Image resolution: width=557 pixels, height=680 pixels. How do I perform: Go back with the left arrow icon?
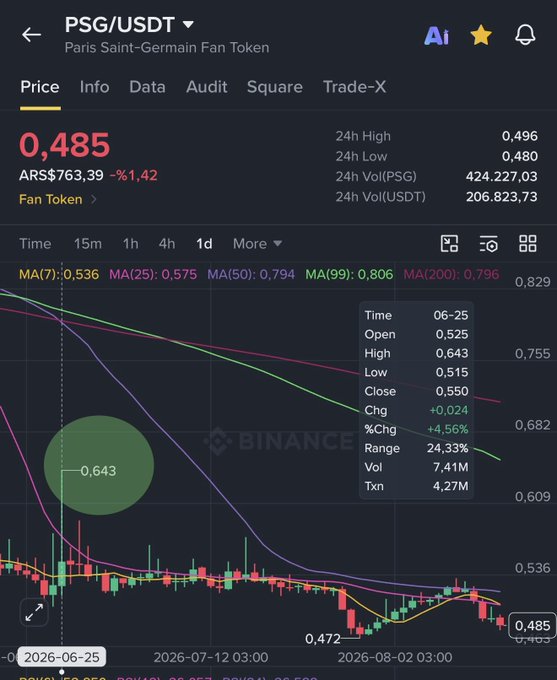32,35
